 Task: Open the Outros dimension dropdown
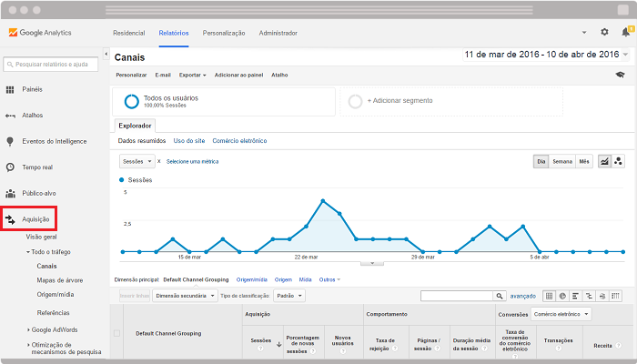pos(329,279)
